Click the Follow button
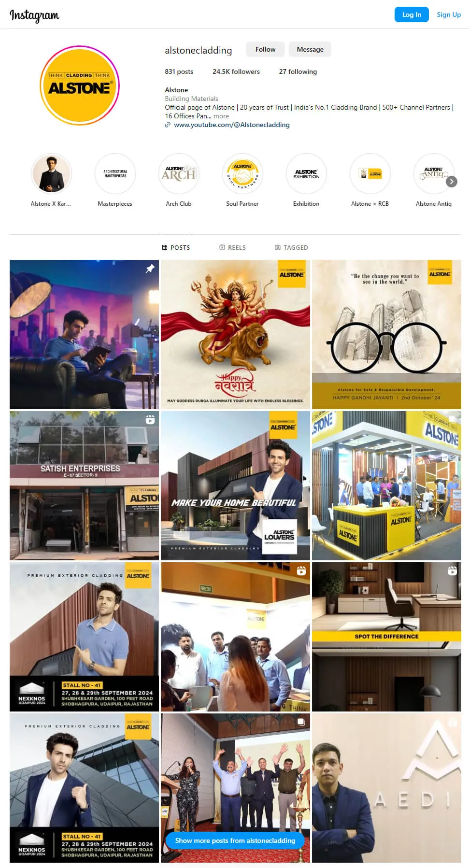469x868 pixels. pyautogui.click(x=265, y=49)
